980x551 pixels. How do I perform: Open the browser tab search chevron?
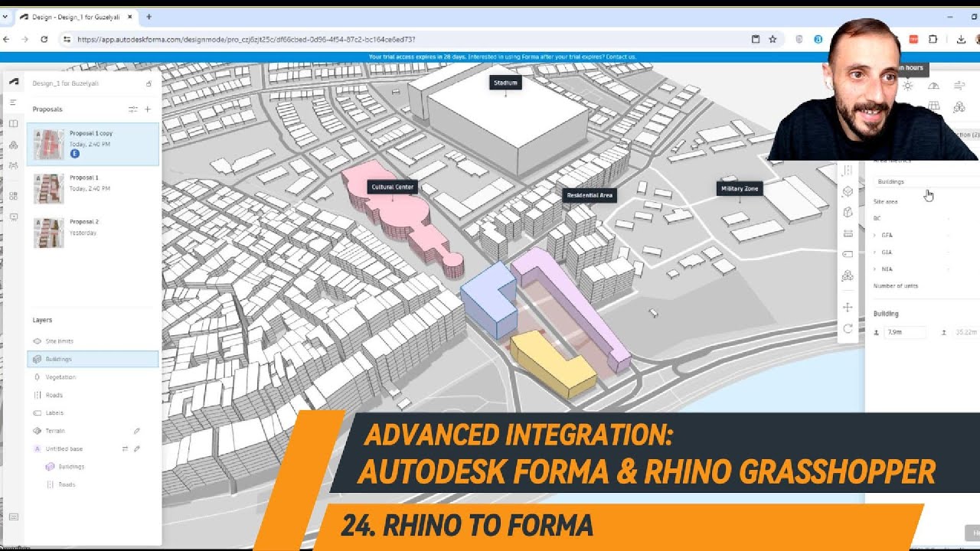tap(5, 17)
